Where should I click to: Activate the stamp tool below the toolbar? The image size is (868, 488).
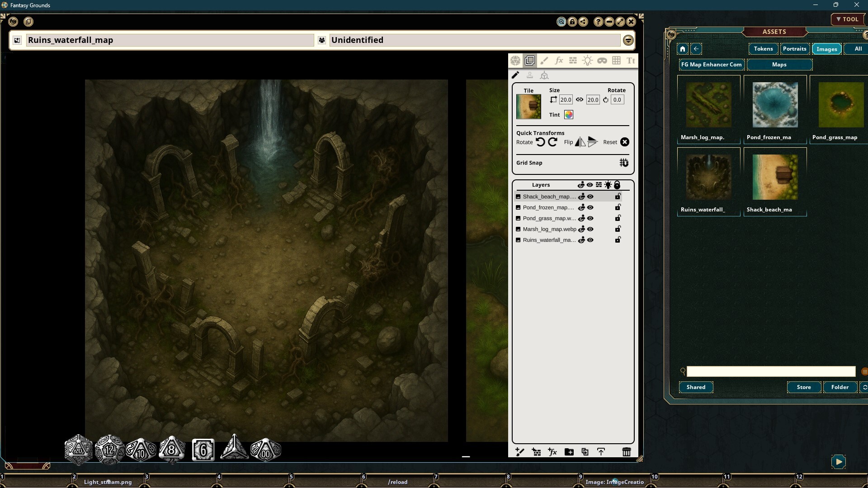pyautogui.click(x=530, y=75)
